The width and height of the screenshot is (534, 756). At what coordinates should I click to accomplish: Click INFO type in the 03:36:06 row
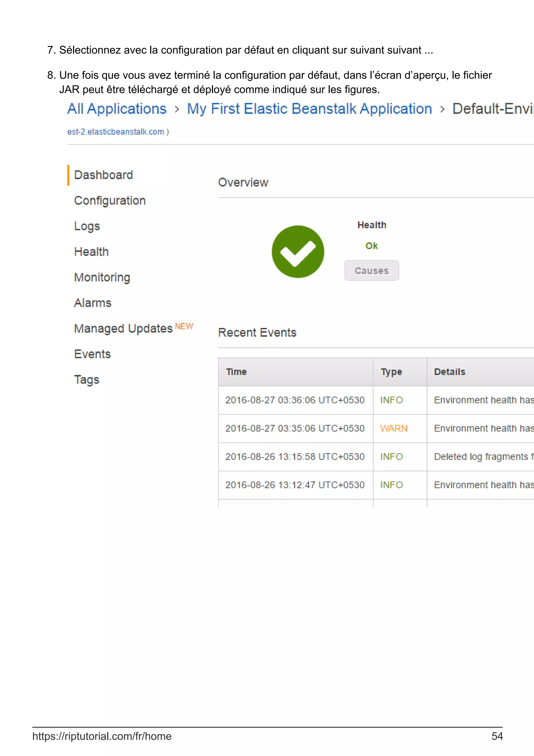(392, 400)
